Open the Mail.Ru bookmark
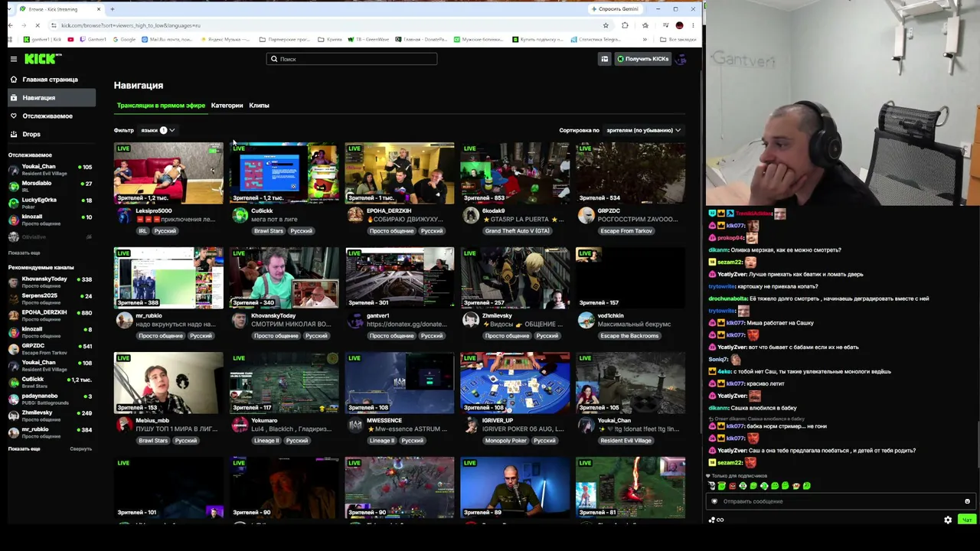This screenshot has height=551, width=980. coord(168,40)
